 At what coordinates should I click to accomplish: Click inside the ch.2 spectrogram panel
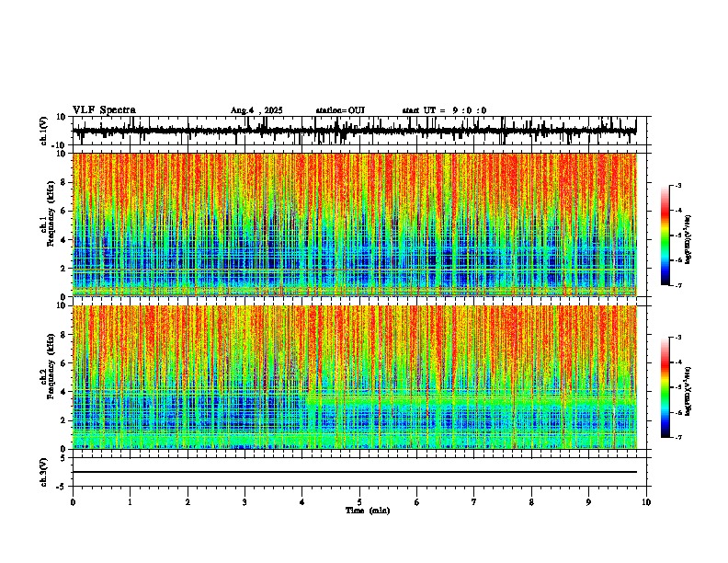[x=355, y=377]
